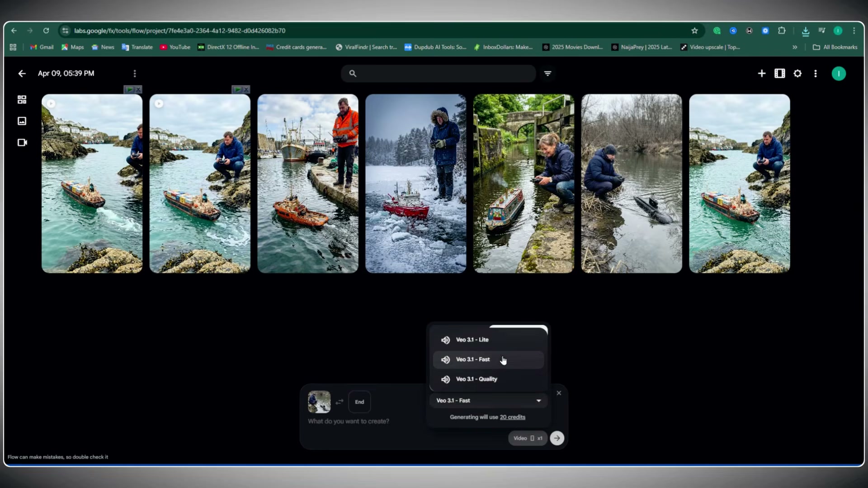868x488 pixels.
Task: Open the Chrome profile avatar
Action: tap(838, 31)
